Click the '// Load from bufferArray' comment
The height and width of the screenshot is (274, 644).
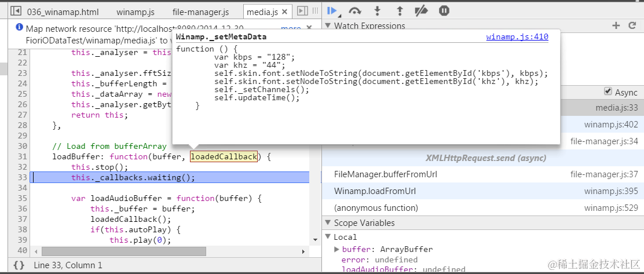(x=109, y=146)
